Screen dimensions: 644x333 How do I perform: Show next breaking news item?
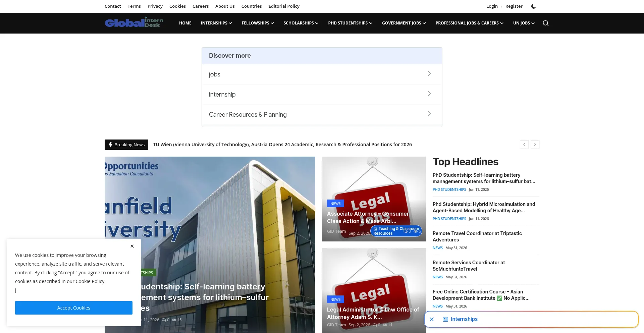[x=535, y=145]
